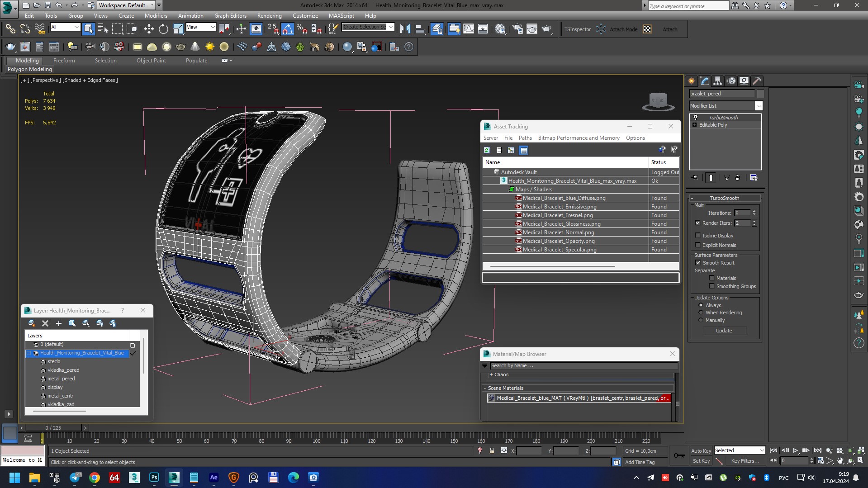868x488 pixels.
Task: Enable the Explicit Normals checkbox
Action: (697, 245)
